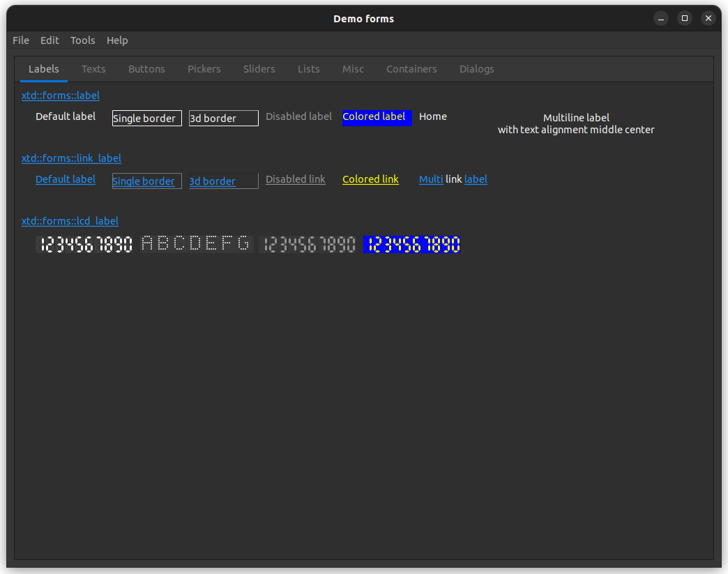
Task: Open the Edit menu
Action: 50,40
